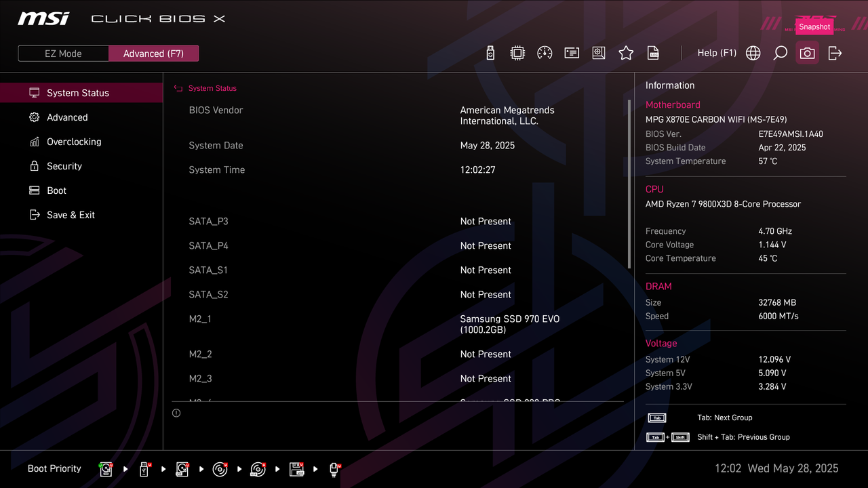
Task: Open language globe icon
Action: [x=753, y=53]
